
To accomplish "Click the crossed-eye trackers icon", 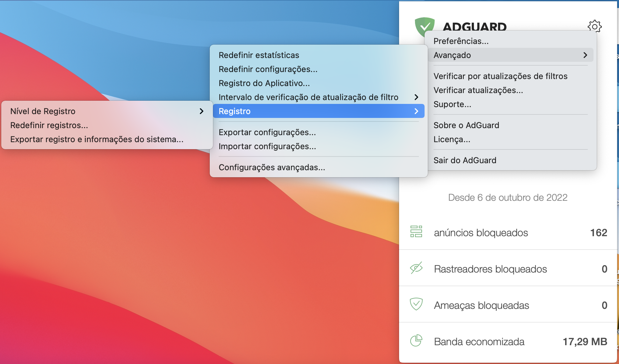I will click(416, 268).
